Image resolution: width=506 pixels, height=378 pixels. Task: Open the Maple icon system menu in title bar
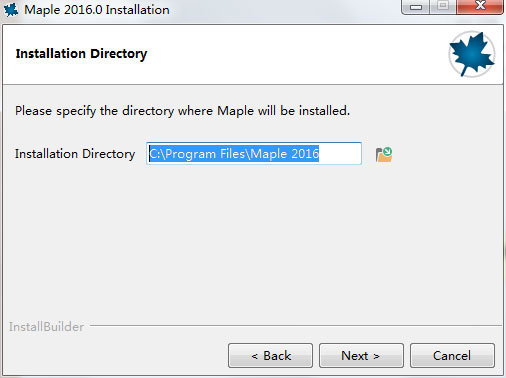point(11,10)
